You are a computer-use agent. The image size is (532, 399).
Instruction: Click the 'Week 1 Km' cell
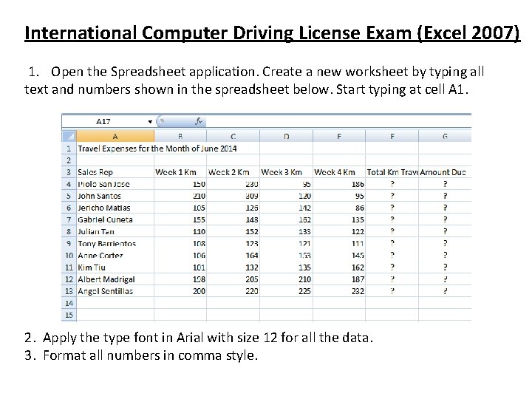(x=180, y=172)
